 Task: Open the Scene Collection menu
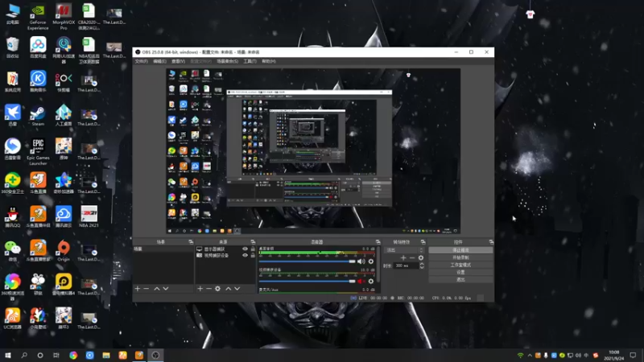click(x=228, y=61)
